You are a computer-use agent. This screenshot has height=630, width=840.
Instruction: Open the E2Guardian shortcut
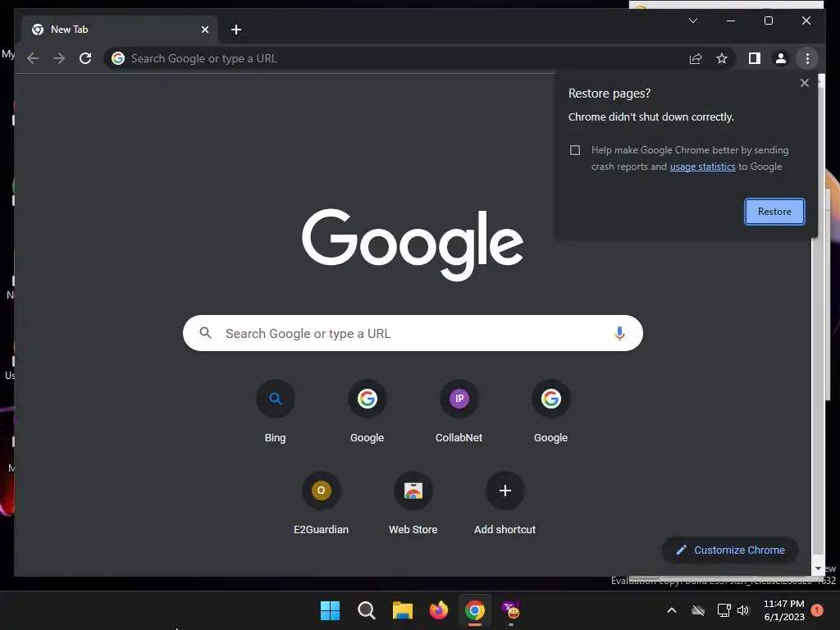coord(321,503)
